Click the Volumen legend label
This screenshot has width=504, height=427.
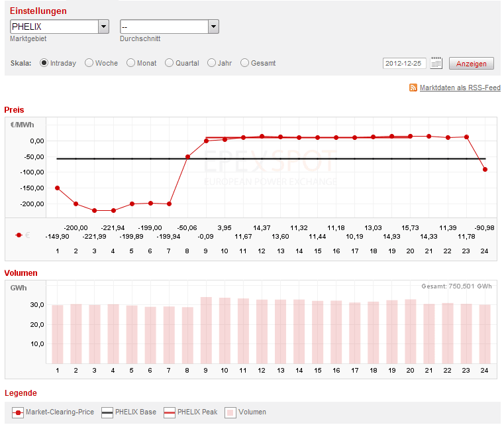(x=252, y=412)
